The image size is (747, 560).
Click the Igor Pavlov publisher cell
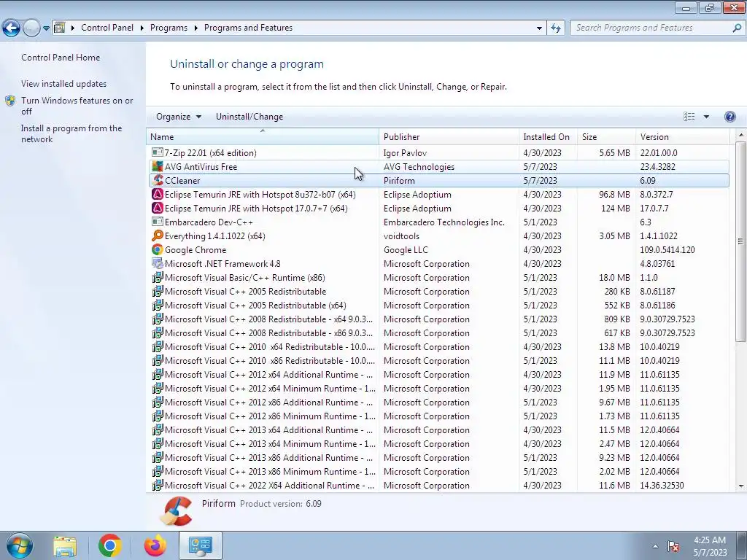coord(405,153)
